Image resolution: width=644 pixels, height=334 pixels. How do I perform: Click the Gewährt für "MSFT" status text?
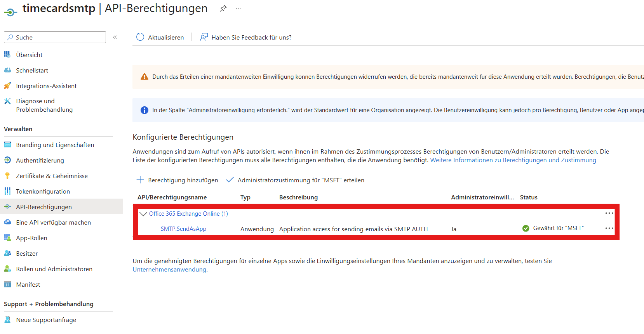pos(558,228)
